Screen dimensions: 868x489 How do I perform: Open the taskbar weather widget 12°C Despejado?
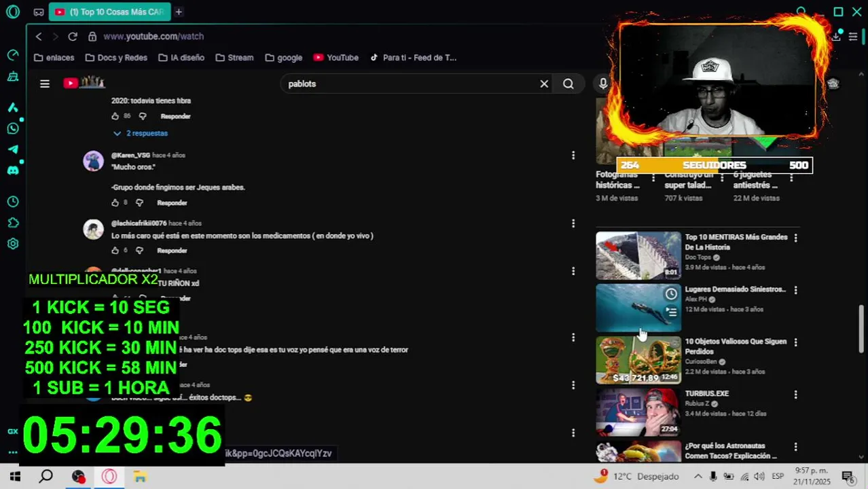coord(636,476)
